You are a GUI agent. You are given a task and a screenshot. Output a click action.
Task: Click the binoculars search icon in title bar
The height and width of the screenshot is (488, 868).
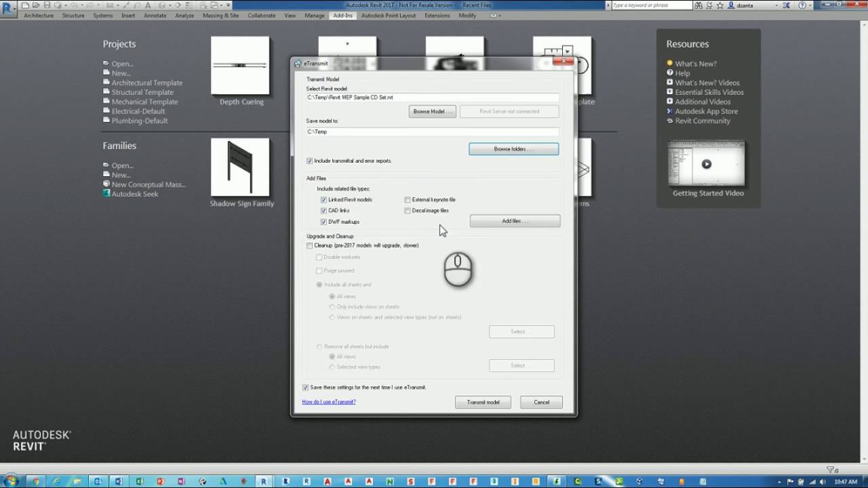click(x=698, y=5)
